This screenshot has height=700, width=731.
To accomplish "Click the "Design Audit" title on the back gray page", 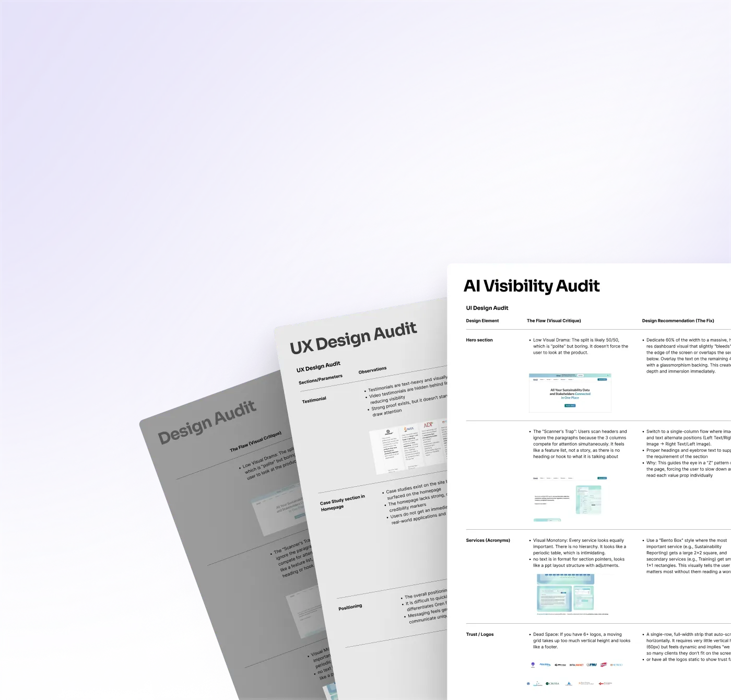I will (x=207, y=422).
